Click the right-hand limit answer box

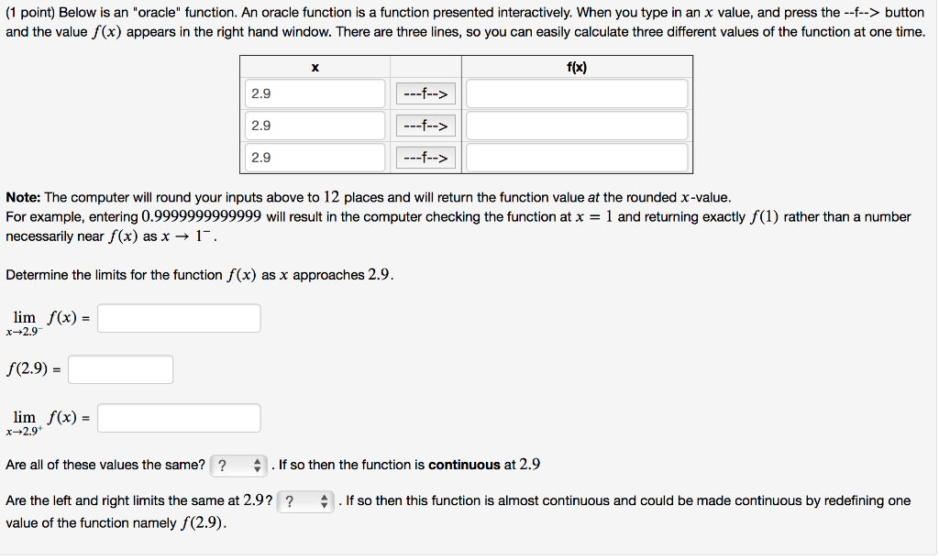tap(178, 417)
